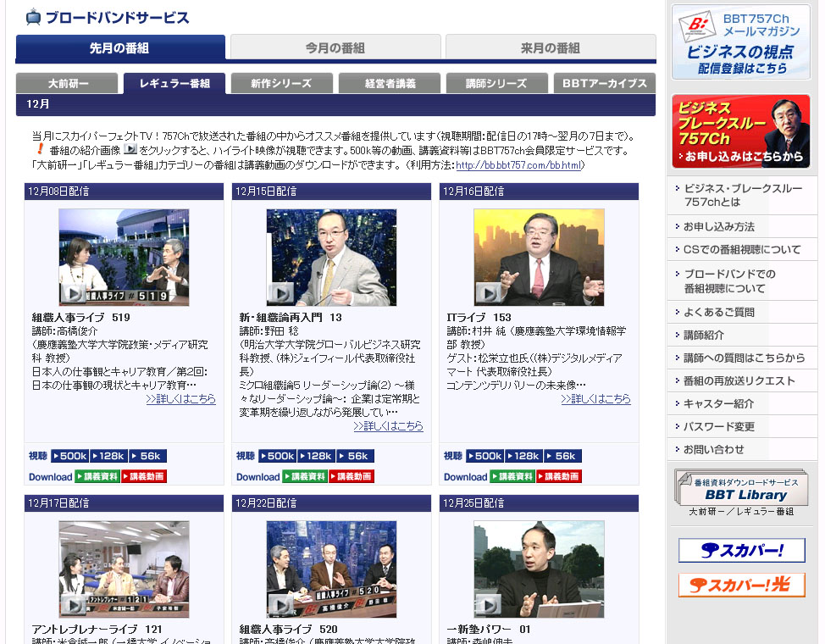Open the blue スカパー! banner
The width and height of the screenshot is (825, 644).
(x=742, y=550)
